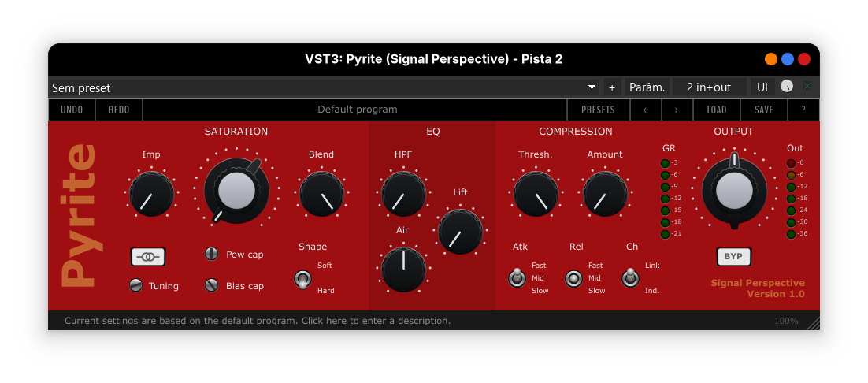Click the SAVE preset button
The width and height of the screenshot is (868, 383).
(764, 110)
